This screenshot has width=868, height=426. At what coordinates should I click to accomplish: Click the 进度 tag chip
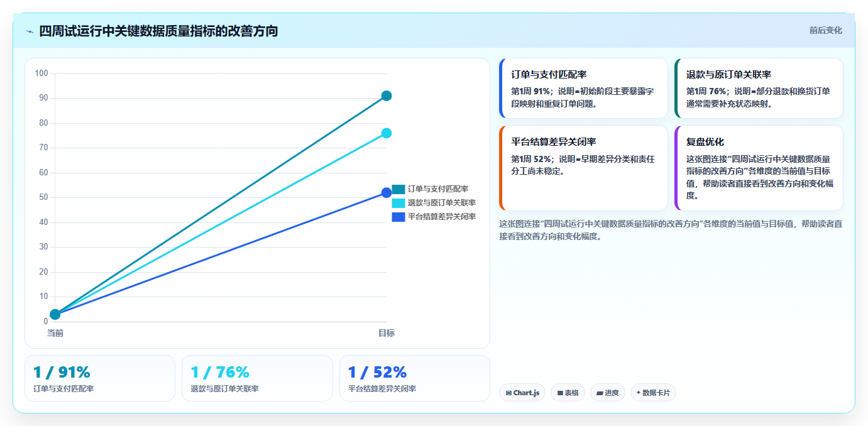(608, 393)
